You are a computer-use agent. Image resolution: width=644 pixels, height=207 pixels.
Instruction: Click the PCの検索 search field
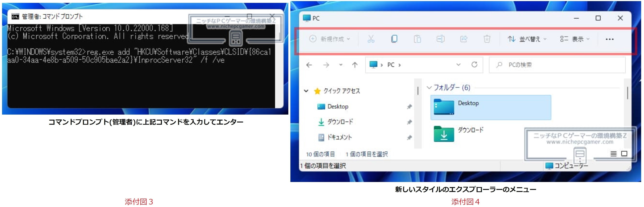[x=557, y=65]
